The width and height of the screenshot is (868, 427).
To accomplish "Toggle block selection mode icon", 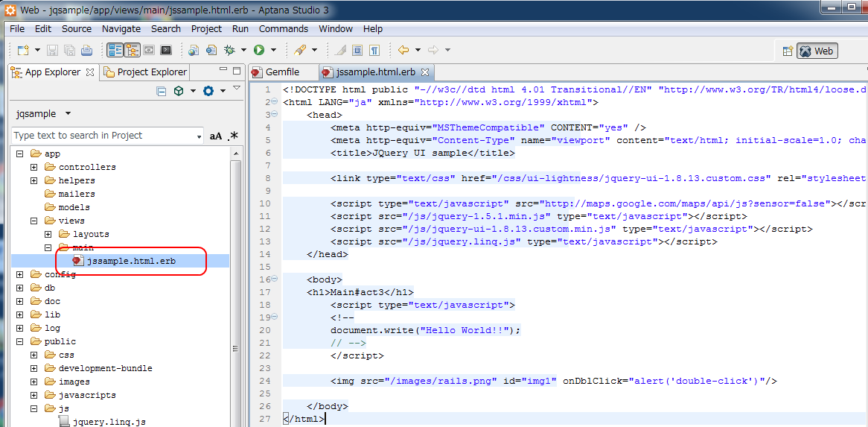I will 357,51.
